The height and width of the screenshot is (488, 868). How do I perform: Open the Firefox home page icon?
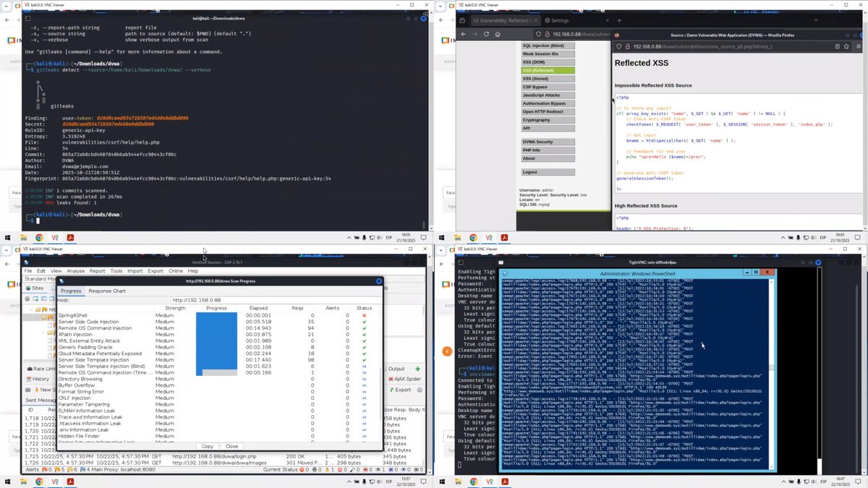[x=497, y=34]
